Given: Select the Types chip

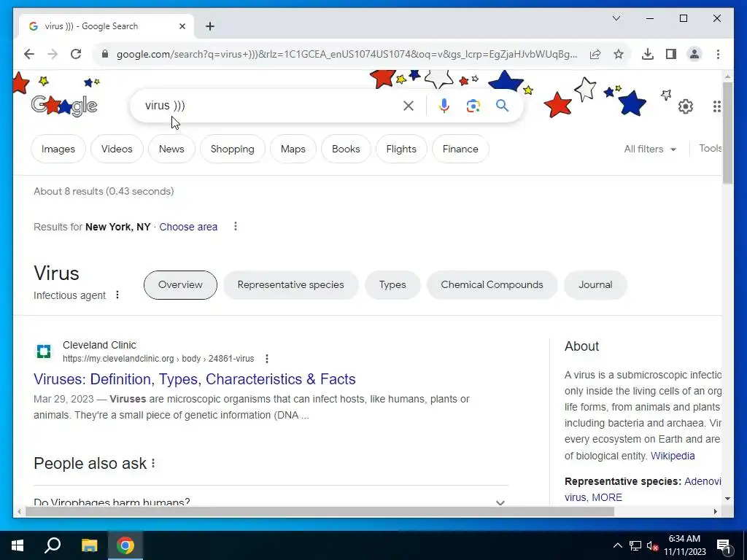Looking at the screenshot, I should coord(392,285).
